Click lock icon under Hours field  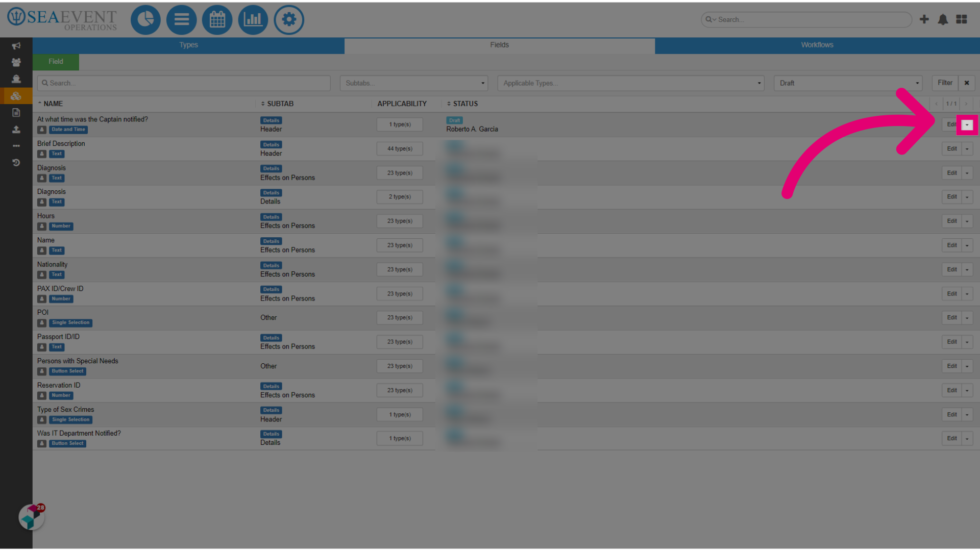coord(42,227)
